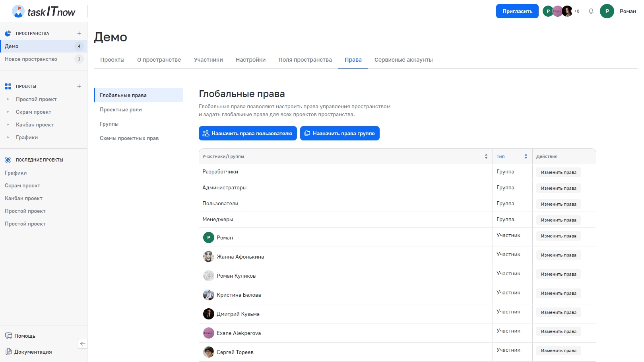The image size is (644, 362).
Task: Collapse the sidebar with arrow button
Action: [83, 344]
